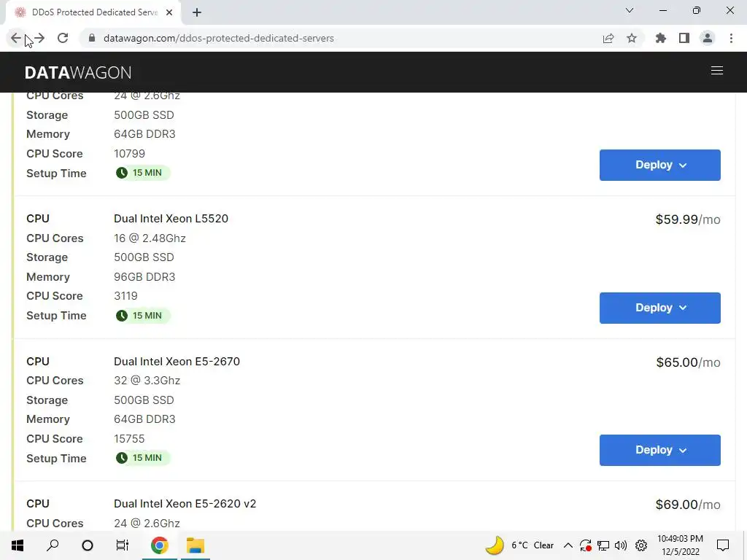This screenshot has height=560, width=747.
Task: Click the CPU Score value 15755
Action: pos(129,438)
